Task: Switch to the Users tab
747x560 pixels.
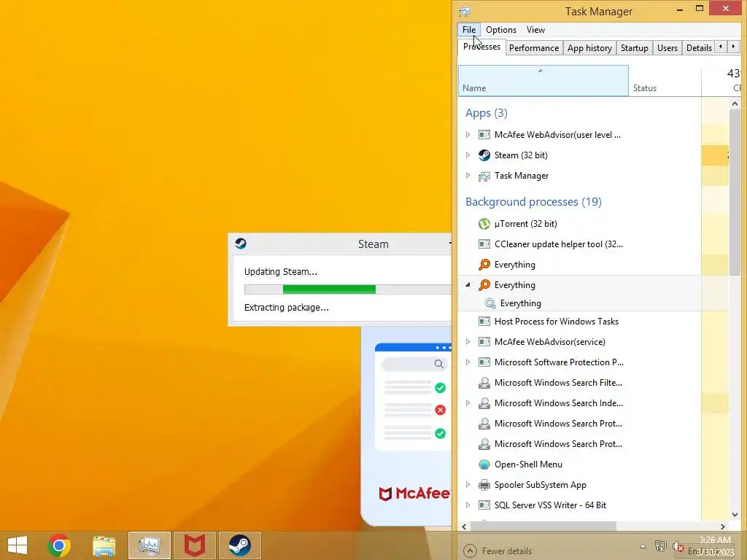Action: coord(667,47)
